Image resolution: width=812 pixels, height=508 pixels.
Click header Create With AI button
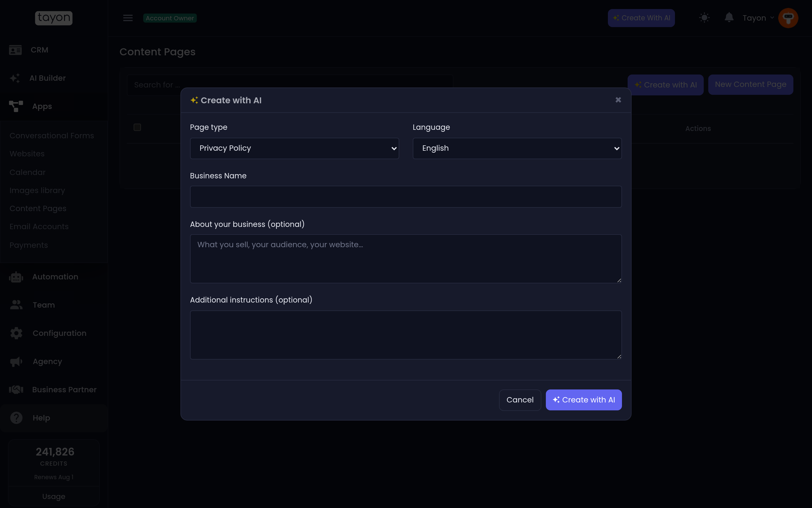tap(641, 18)
